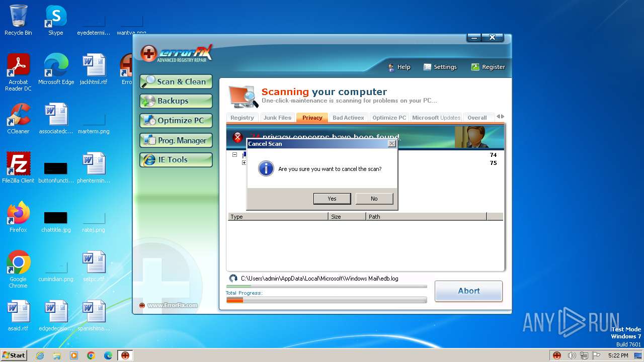
Task: Open the Help menu
Action: [399, 67]
